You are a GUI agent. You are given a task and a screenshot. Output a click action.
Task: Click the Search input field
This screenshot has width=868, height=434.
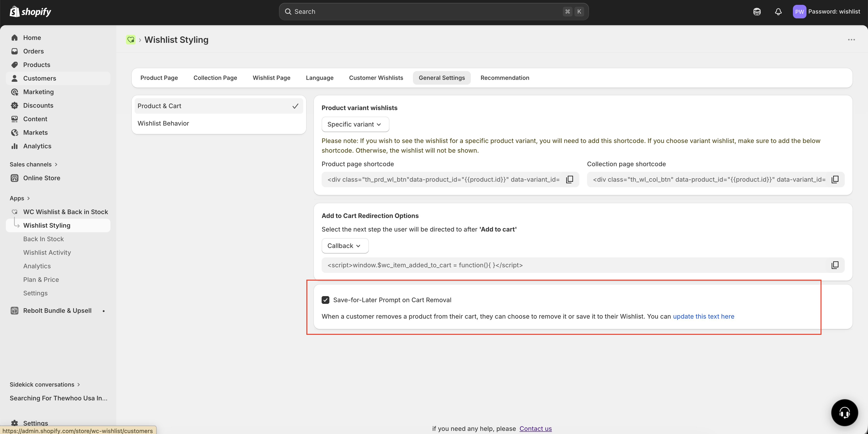pyautogui.click(x=434, y=12)
